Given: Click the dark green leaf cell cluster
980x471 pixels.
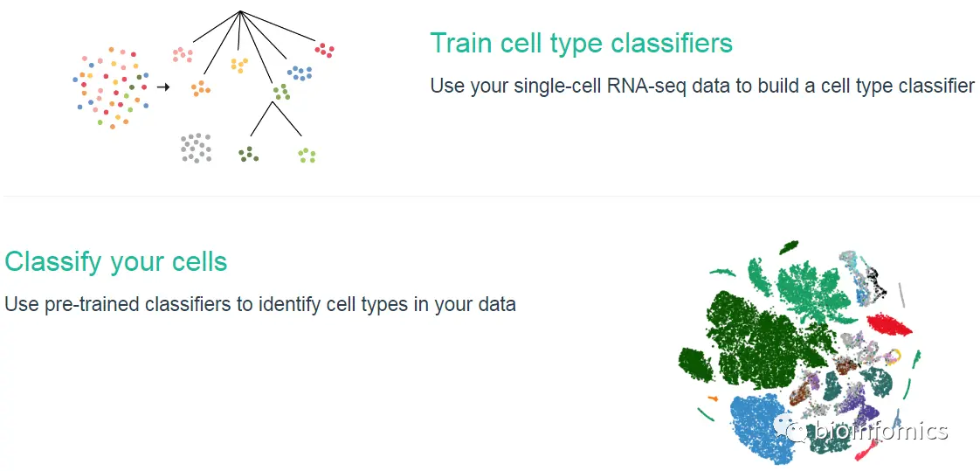Looking at the screenshot, I should pos(248,154).
